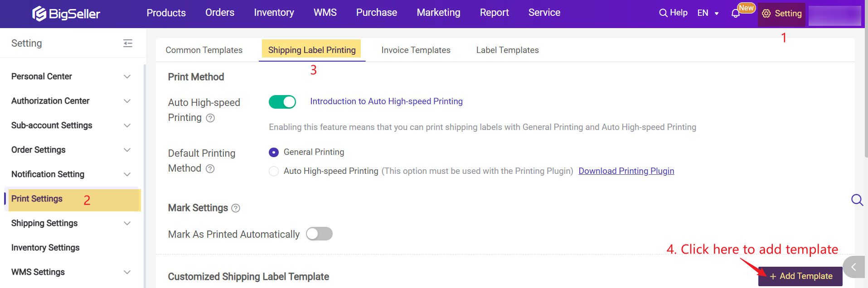Screen dimensions: 868x288
Task: Click the Setting gear icon
Action: point(766,14)
